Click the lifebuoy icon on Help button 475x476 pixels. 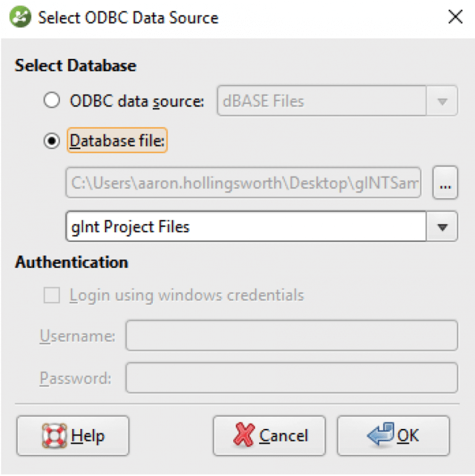54,436
